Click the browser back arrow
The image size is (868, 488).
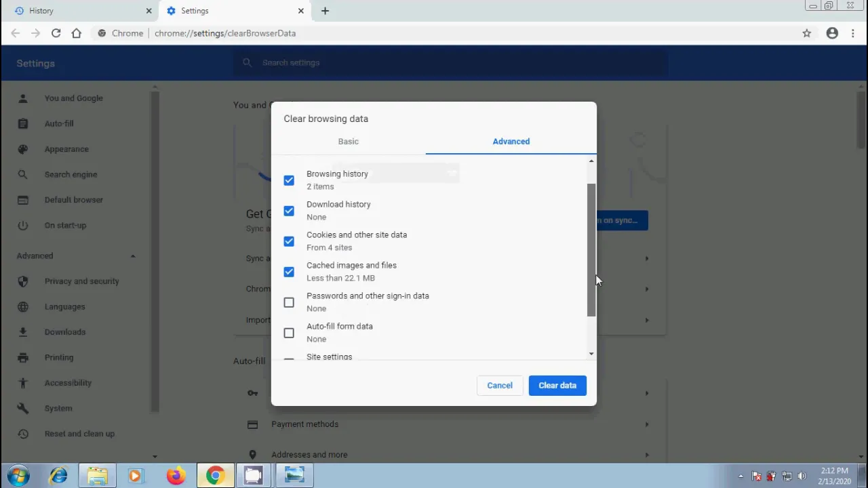click(x=16, y=33)
